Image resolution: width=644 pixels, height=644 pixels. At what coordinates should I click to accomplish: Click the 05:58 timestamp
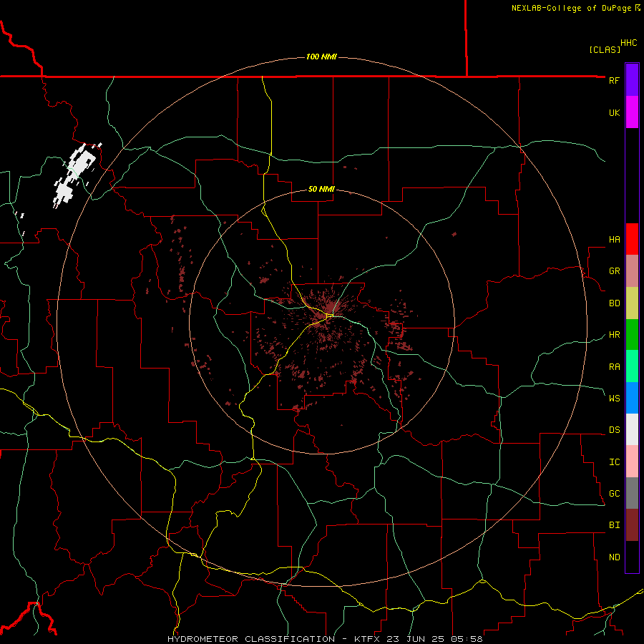(x=466, y=639)
